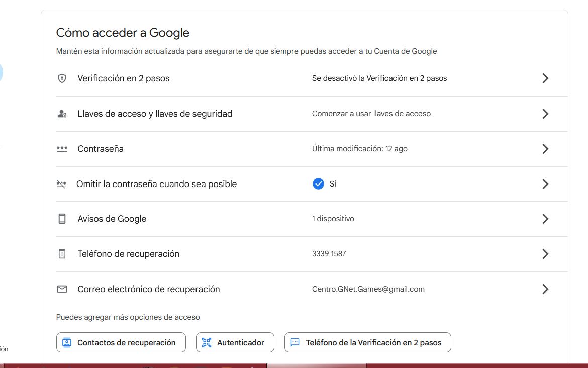
Task: Open the Avisos de Google chevron
Action: point(545,219)
